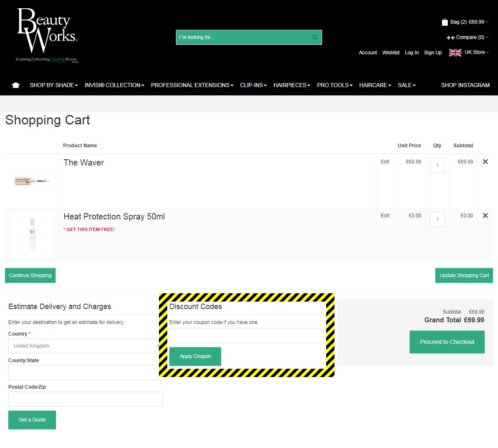Click the UK flag icon
This screenshot has height=448, width=498.
pos(455,53)
